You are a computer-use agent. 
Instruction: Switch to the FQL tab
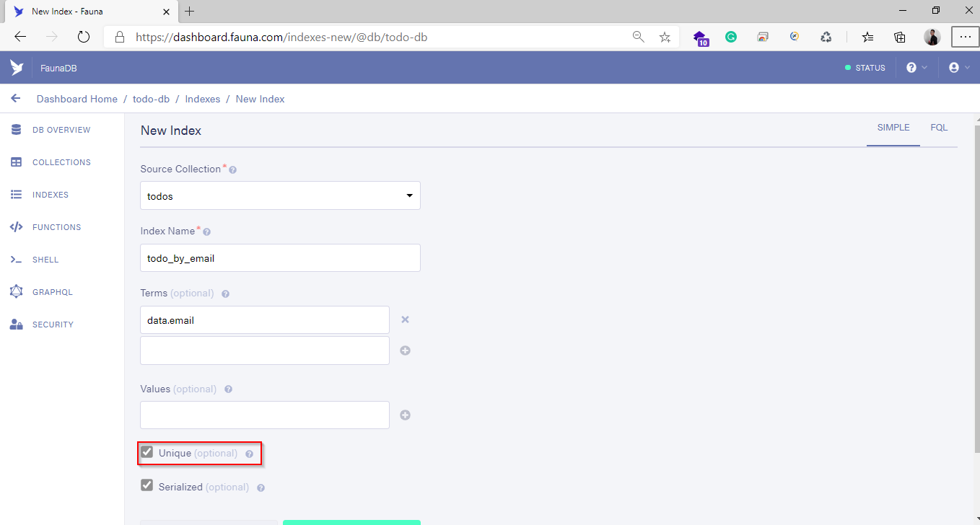point(939,128)
